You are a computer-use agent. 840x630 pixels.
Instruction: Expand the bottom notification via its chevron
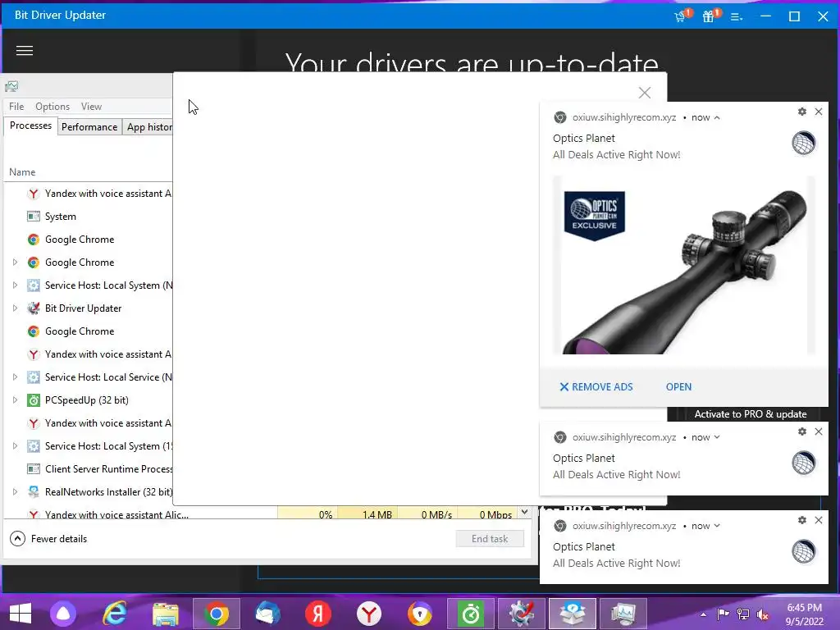point(717,526)
